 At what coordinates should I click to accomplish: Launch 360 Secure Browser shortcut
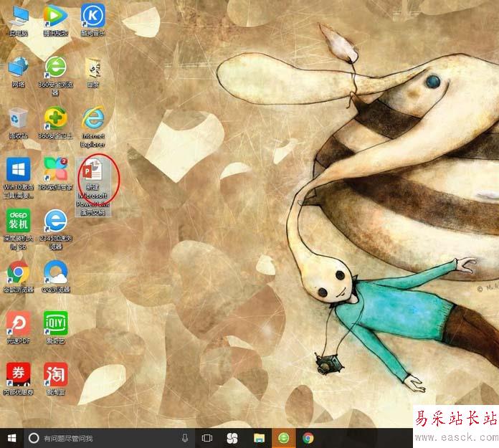pos(55,76)
